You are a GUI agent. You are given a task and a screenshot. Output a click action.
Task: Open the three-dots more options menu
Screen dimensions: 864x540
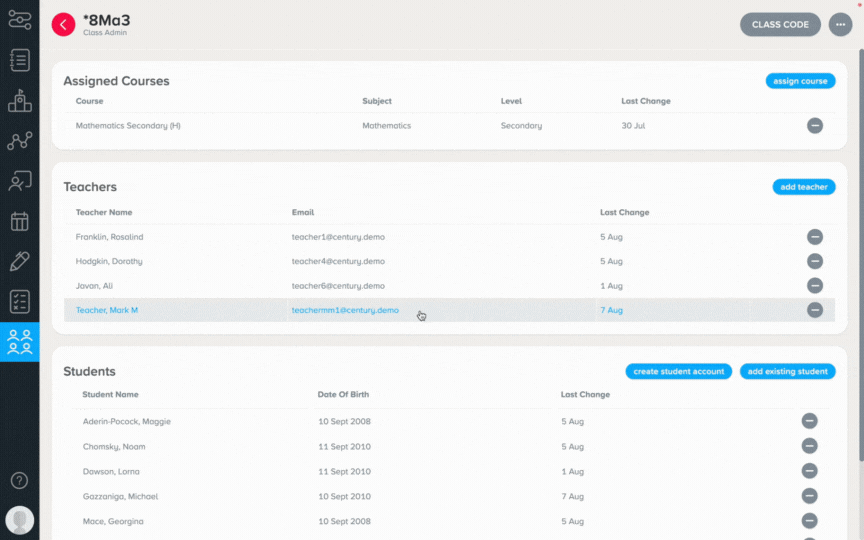[840, 25]
